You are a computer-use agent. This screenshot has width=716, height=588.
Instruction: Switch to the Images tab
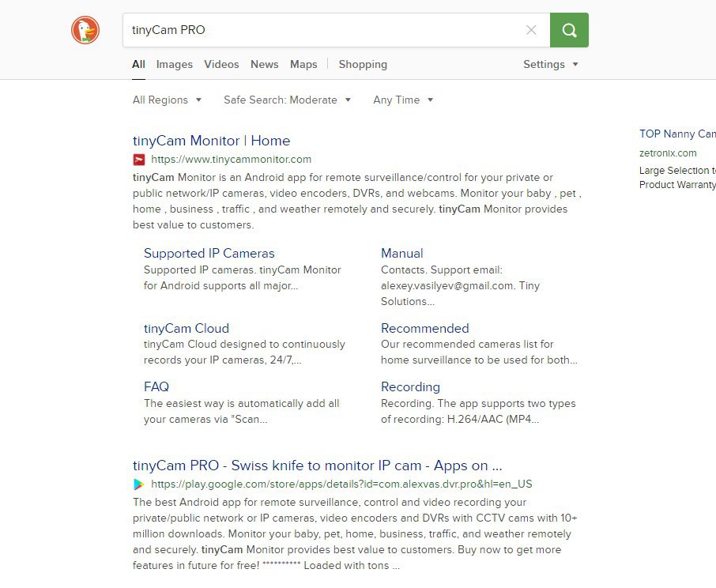pyautogui.click(x=175, y=64)
